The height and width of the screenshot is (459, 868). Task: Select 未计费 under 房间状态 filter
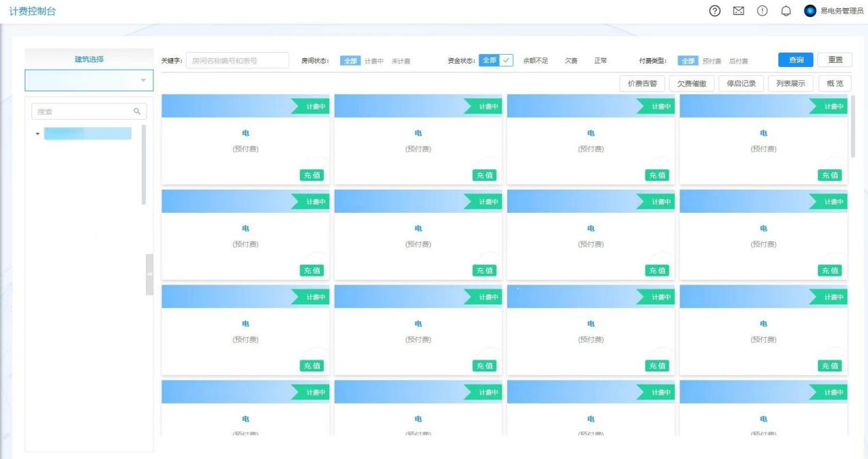point(400,61)
